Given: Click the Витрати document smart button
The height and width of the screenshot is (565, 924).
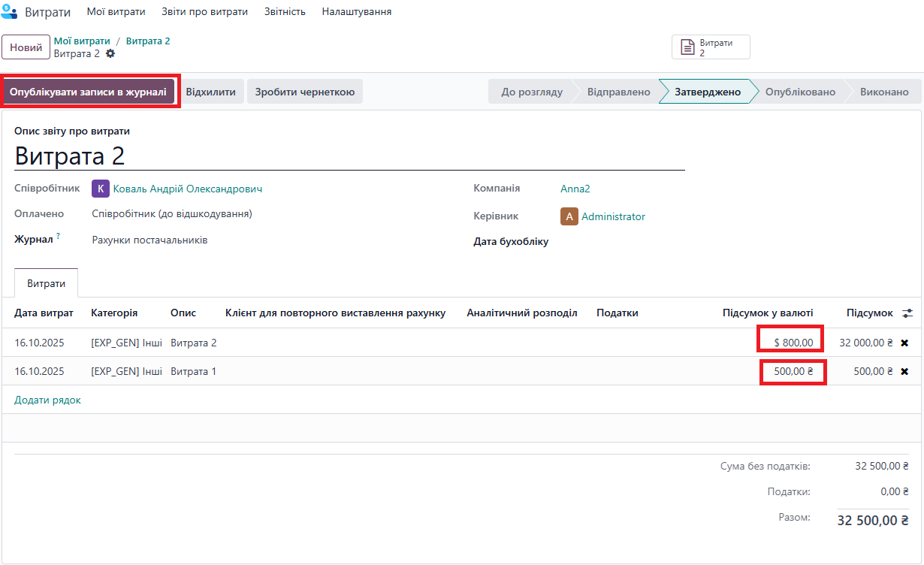Looking at the screenshot, I should coord(710,47).
